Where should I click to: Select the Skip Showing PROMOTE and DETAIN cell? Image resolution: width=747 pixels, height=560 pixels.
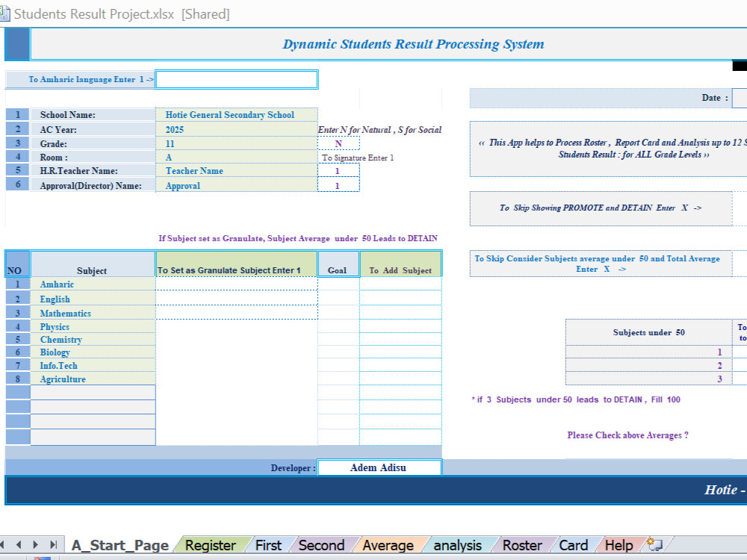click(x=601, y=208)
